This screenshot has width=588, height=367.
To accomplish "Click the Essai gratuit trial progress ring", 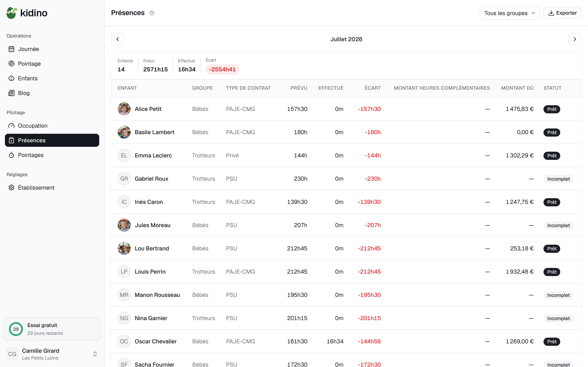I will point(16,329).
